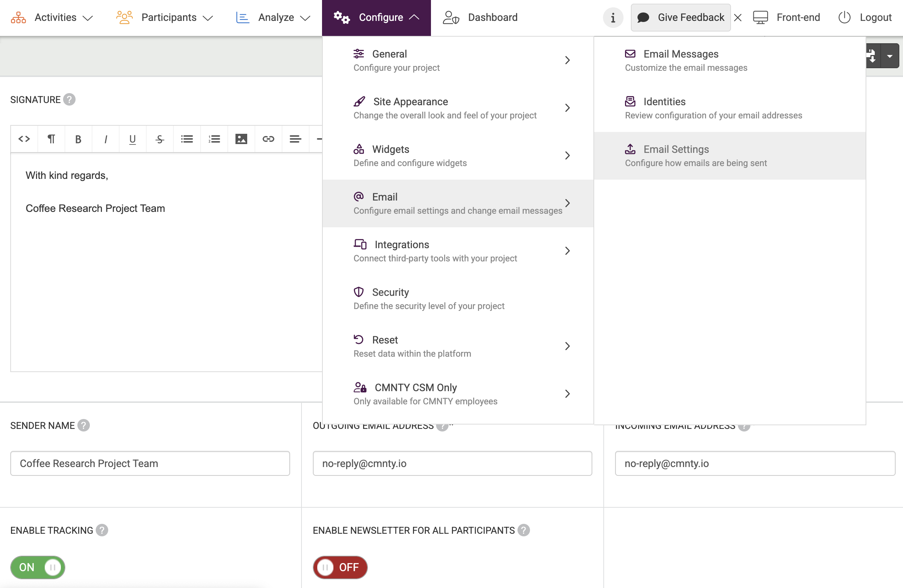The width and height of the screenshot is (903, 588).
Task: Insert image into signature editor
Action: [x=241, y=139]
